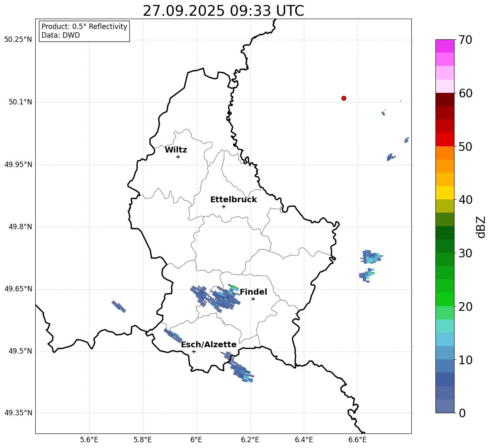The image size is (491, 448).
Task: Click the 6.4°E longitude label
Action: pyautogui.click(x=304, y=440)
